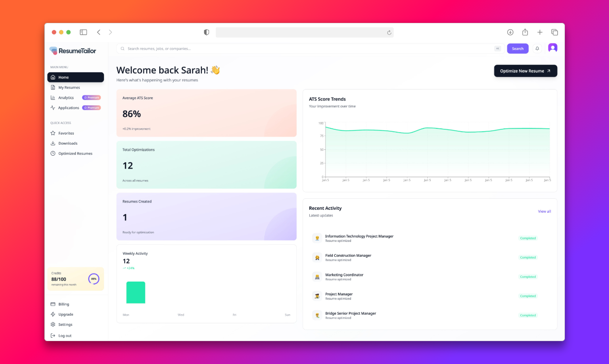Click the Home house icon
Image resolution: width=609 pixels, height=364 pixels.
tap(53, 77)
